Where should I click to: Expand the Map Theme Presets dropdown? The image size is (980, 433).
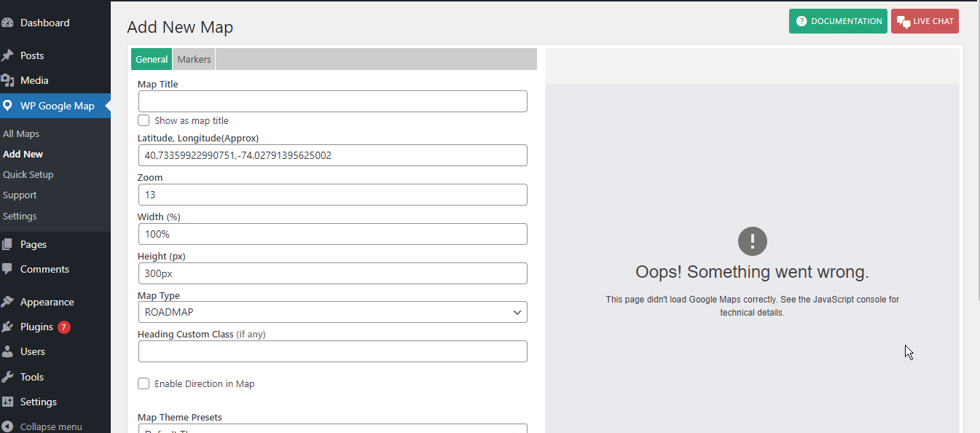coord(332,429)
